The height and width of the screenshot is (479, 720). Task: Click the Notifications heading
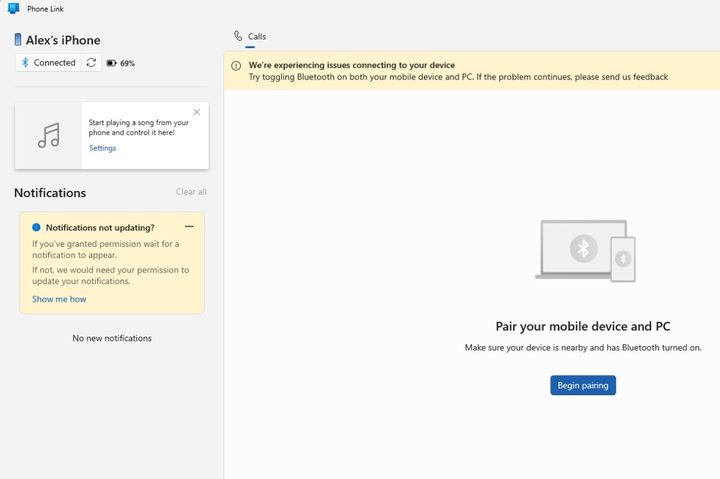(x=50, y=193)
